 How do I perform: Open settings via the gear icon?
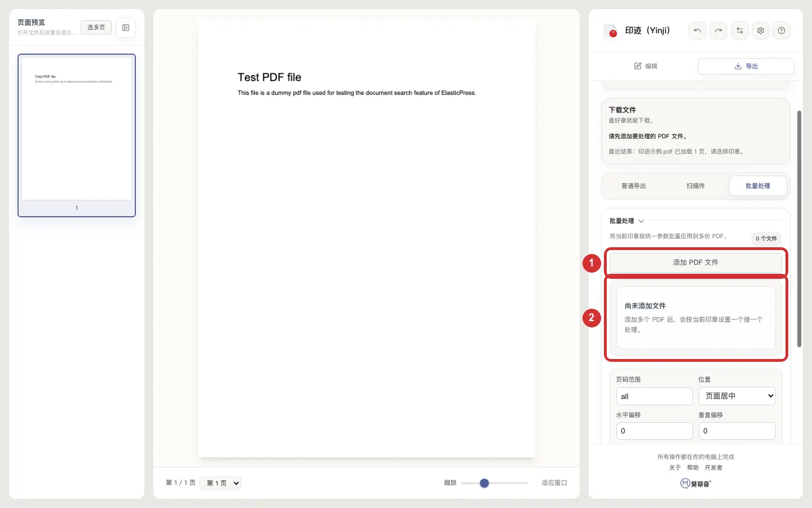[761, 30]
